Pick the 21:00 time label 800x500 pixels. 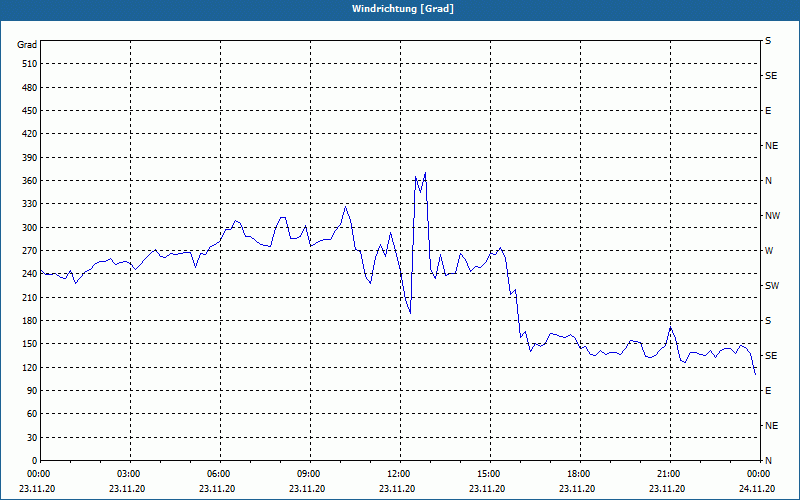[670, 474]
